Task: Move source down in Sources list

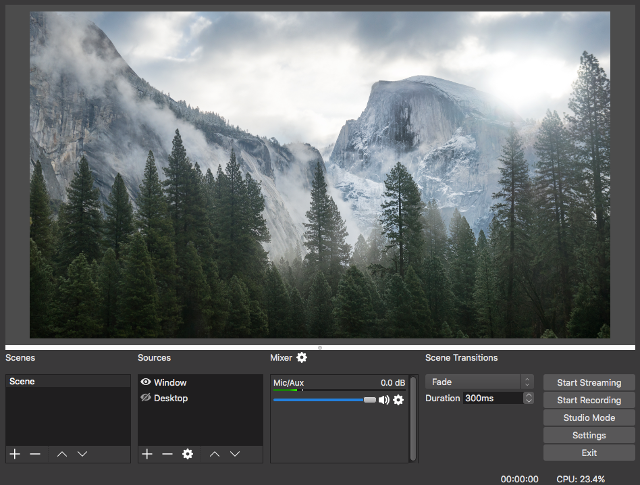Action: coord(235,454)
